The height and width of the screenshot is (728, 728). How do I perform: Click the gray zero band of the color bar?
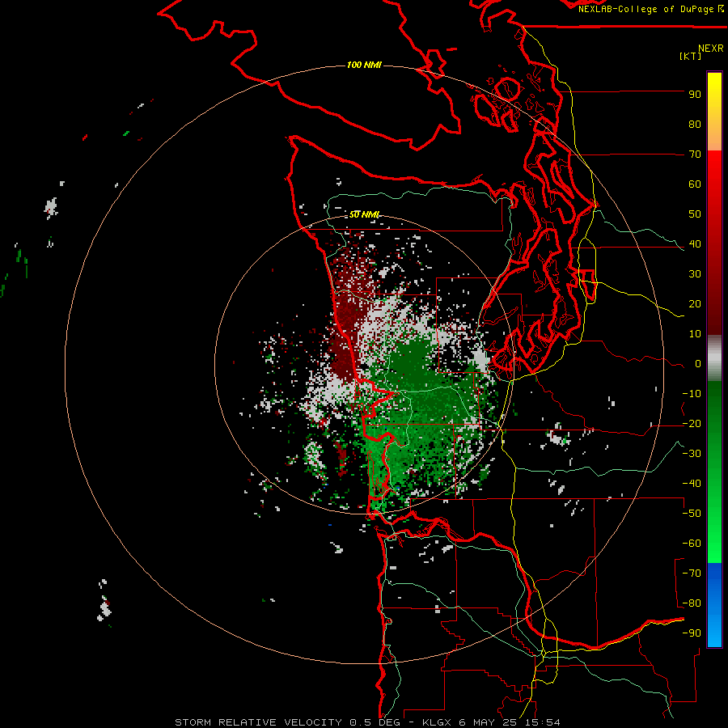[x=714, y=358]
